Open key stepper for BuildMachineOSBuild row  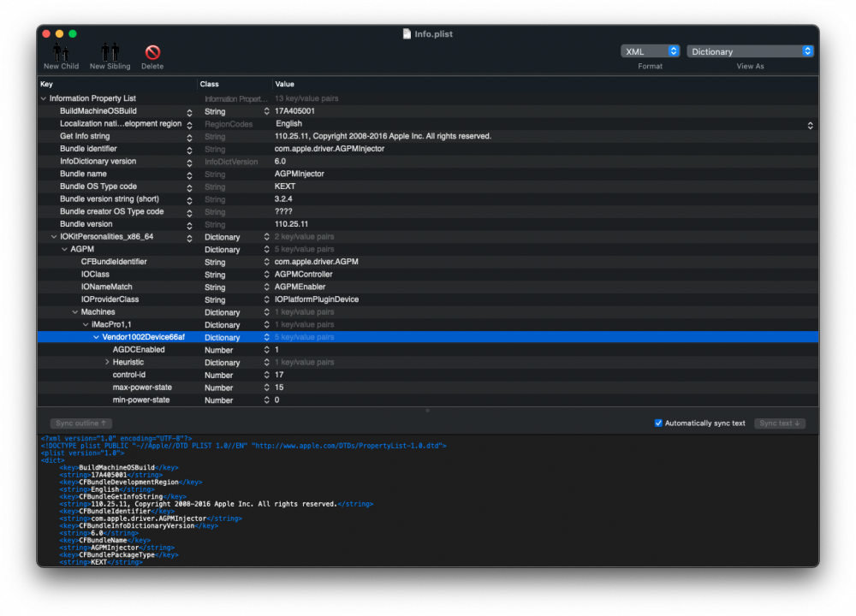coord(189,112)
